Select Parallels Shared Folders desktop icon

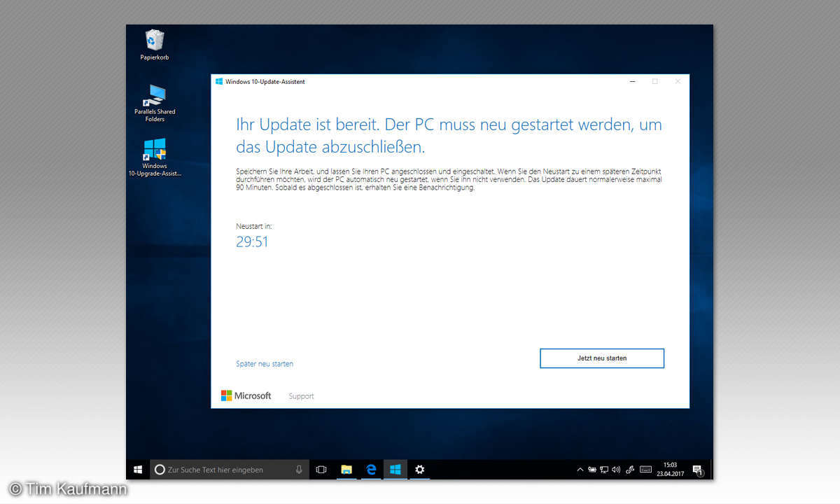(x=155, y=103)
